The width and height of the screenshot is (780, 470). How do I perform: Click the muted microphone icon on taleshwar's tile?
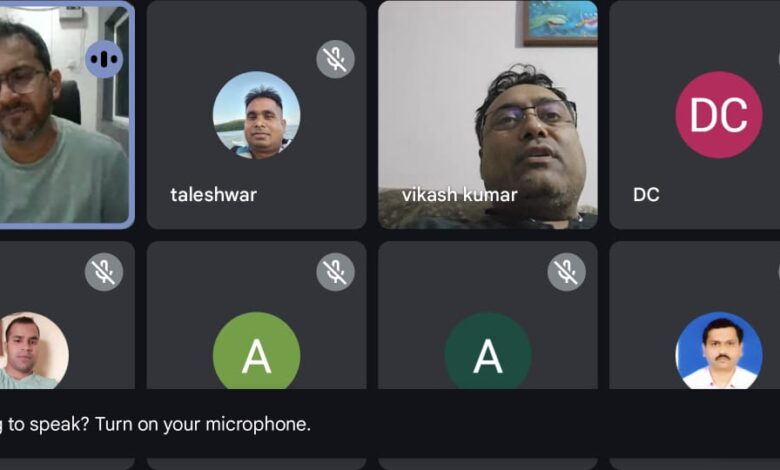coord(335,59)
